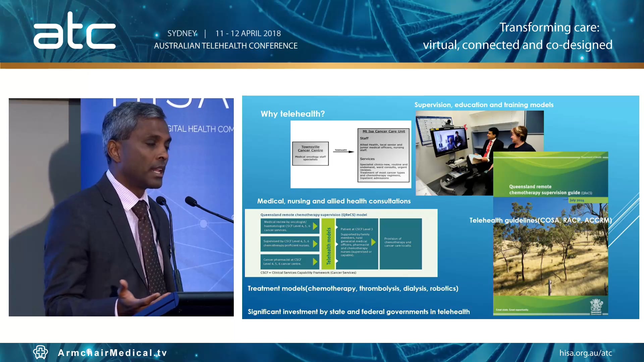Viewport: 644px width, 362px height.
Task: Select the Townsville Cancer Centre box
Action: 310,154
